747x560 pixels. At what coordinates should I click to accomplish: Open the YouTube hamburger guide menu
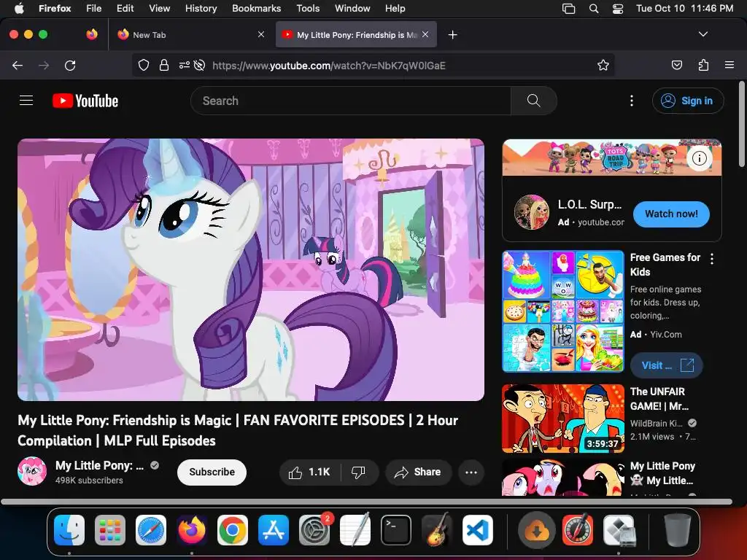point(26,101)
